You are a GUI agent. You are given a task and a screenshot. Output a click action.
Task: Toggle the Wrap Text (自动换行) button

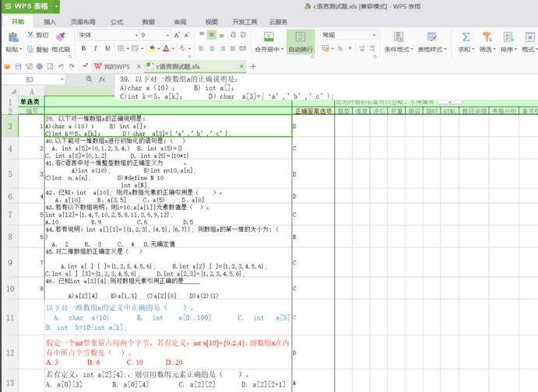point(301,42)
